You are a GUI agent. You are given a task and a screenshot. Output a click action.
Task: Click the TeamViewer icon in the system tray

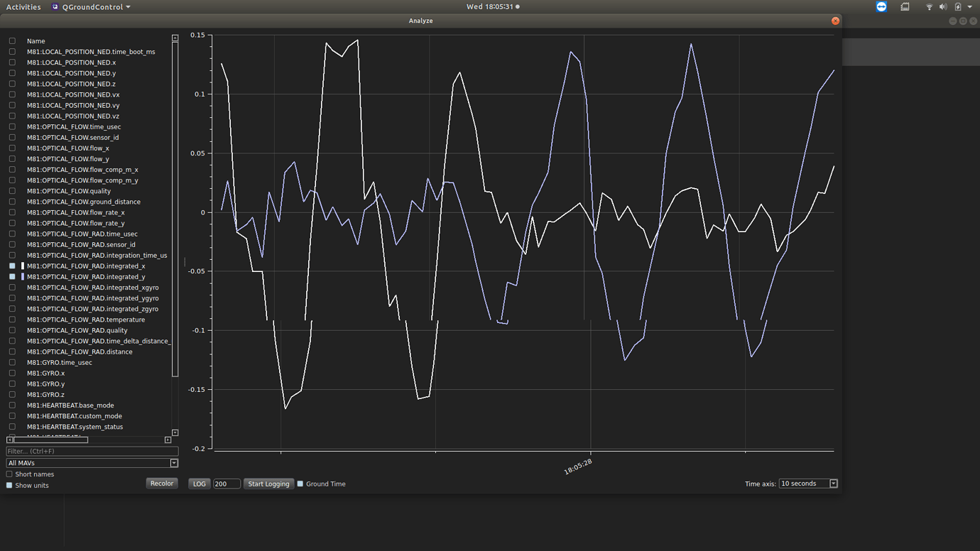point(881,7)
